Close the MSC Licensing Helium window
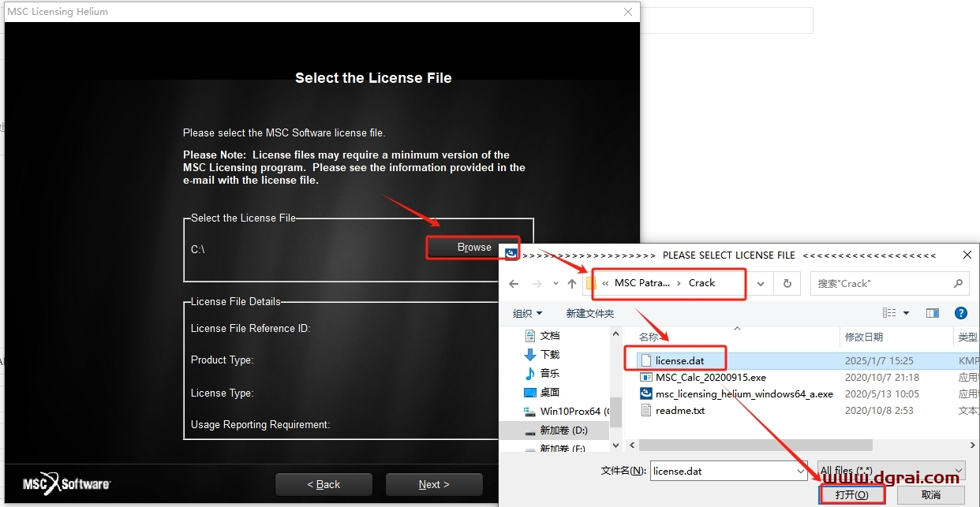 pos(628,12)
